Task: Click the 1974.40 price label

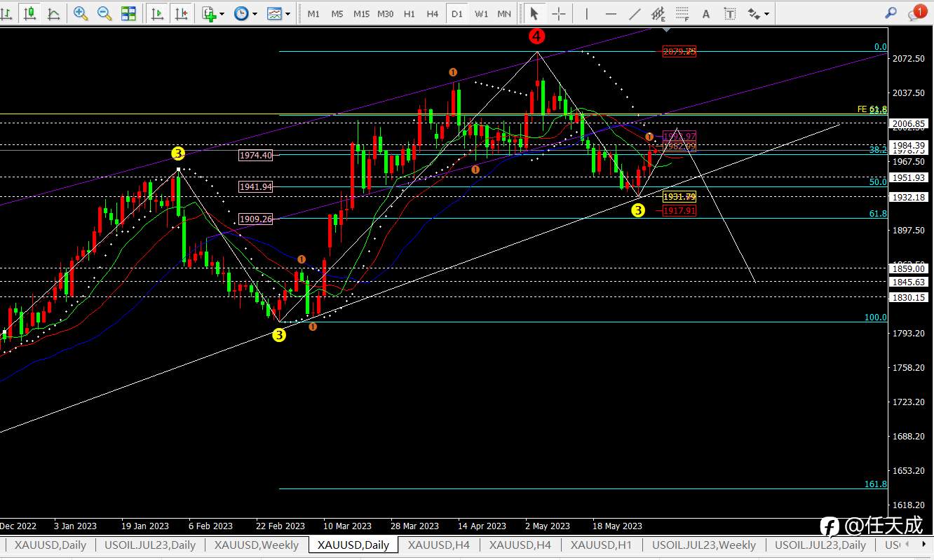Action: (x=255, y=156)
